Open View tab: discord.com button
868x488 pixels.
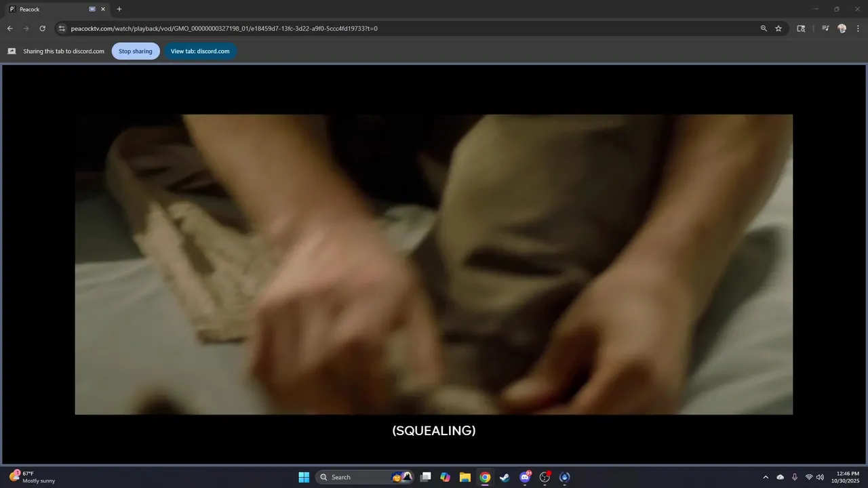click(x=200, y=51)
